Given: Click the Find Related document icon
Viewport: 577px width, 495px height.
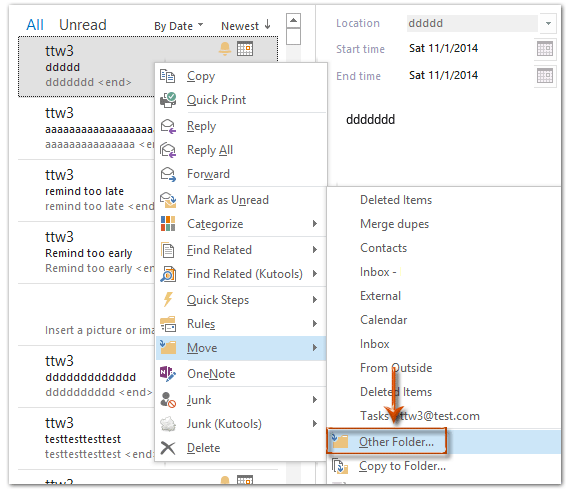Looking at the screenshot, I should point(168,250).
